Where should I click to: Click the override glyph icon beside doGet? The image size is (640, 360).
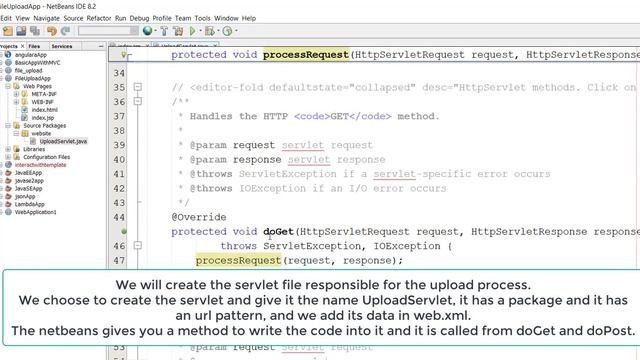tap(124, 231)
